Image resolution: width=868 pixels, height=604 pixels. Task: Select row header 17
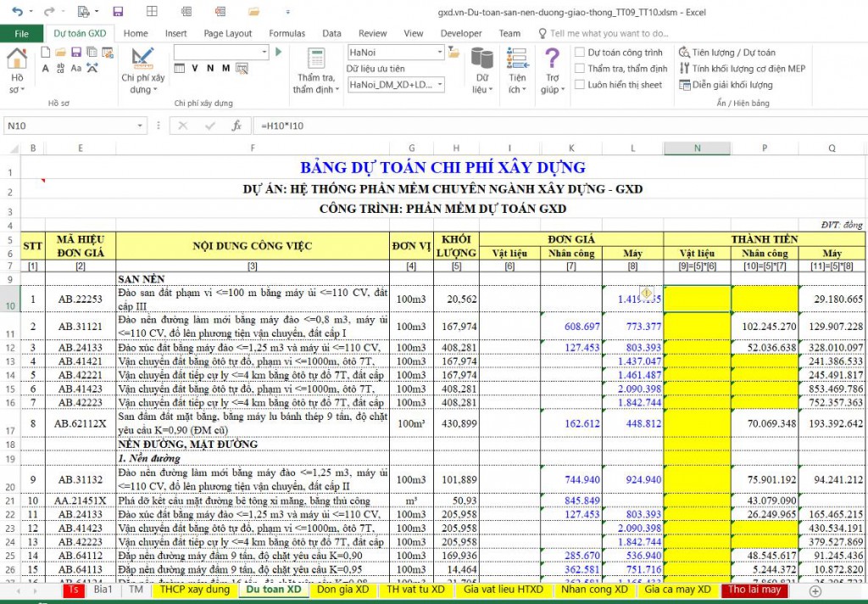click(10, 424)
